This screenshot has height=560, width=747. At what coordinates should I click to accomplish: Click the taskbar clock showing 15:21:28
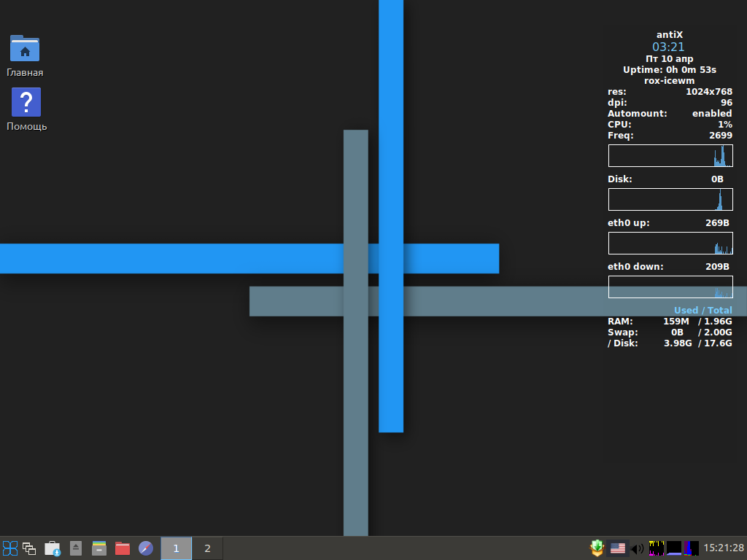pos(724,548)
